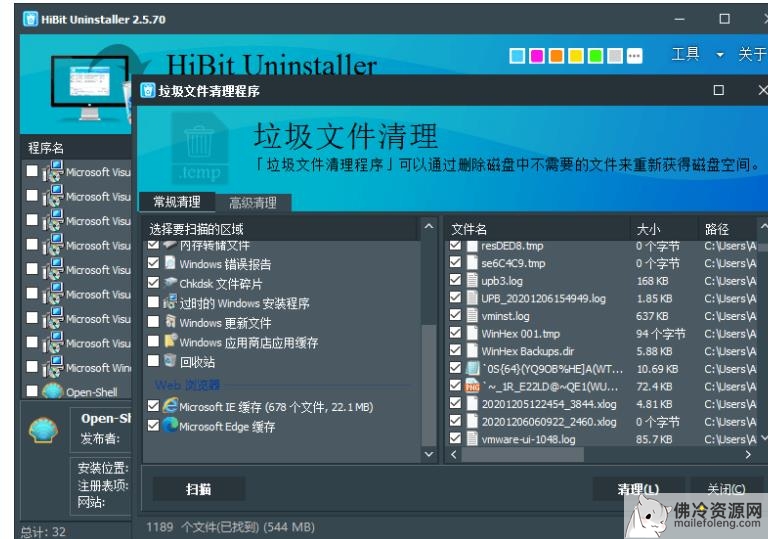768x539 pixels.
Task: Click the vminst.log file icon
Action: (x=472, y=316)
